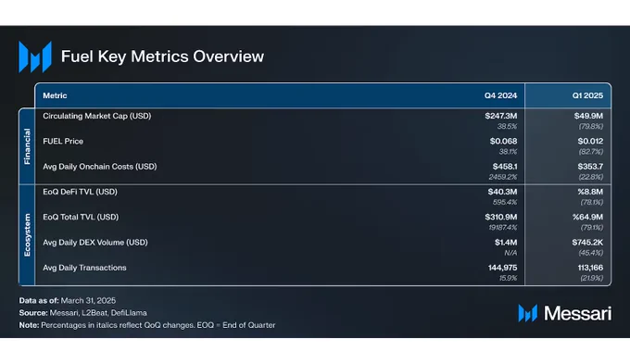The image size is (630, 364).
Task: Click the '$1.4M' DEX volume value
Action: 506,243
